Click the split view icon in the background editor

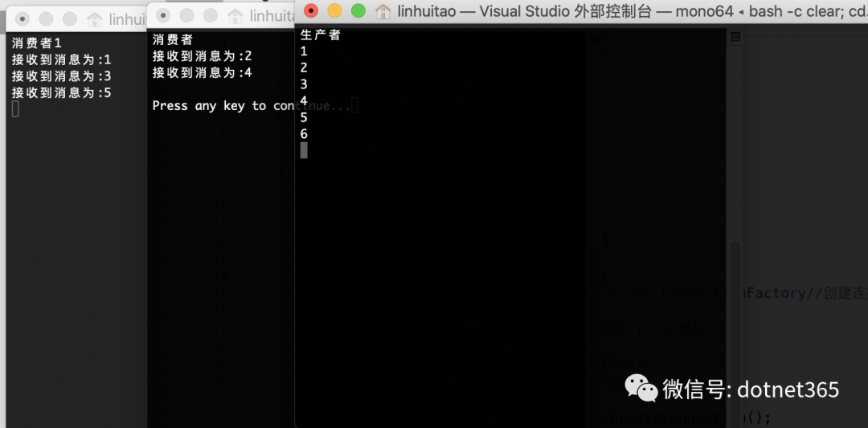point(735,37)
